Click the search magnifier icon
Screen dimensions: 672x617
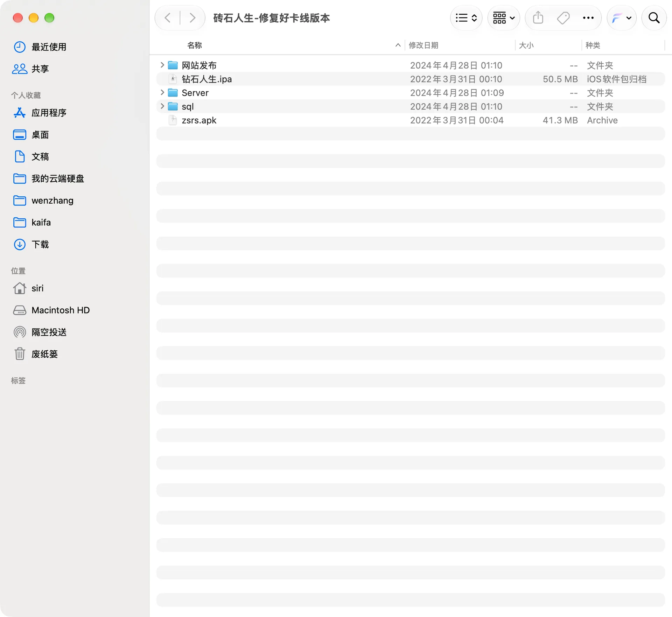654,18
